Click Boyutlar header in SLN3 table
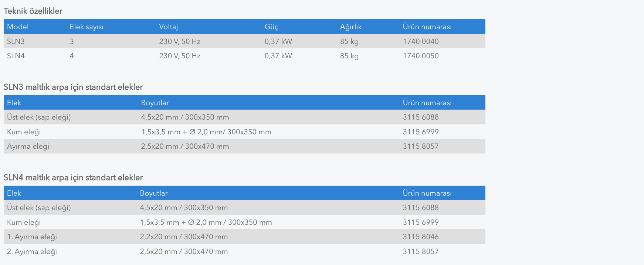 (x=155, y=103)
